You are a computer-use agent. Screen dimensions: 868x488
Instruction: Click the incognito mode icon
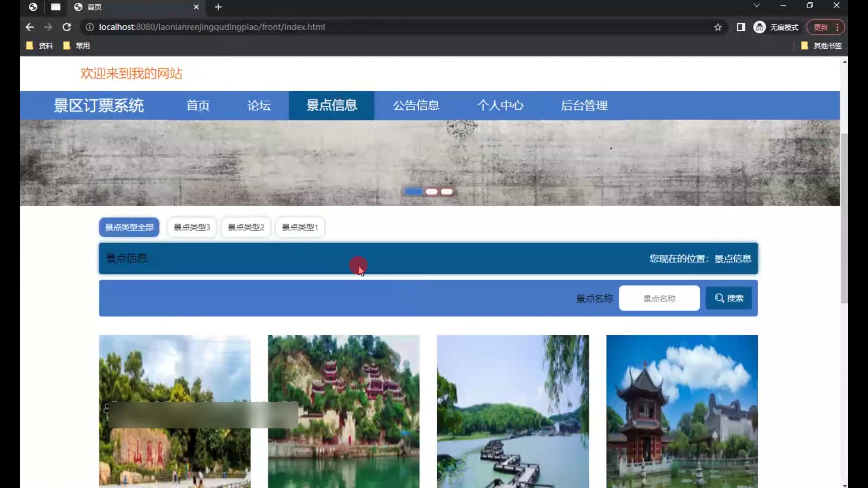pyautogui.click(x=759, y=27)
